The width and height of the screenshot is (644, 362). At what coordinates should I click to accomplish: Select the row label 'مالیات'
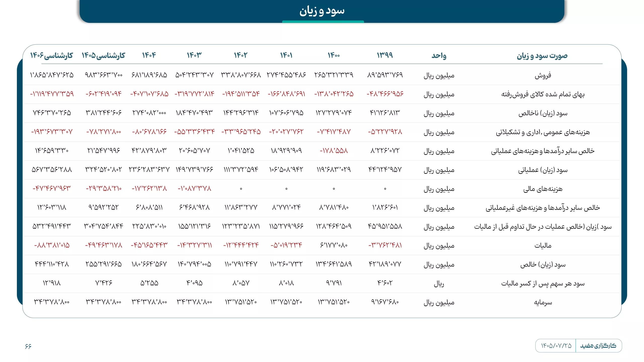coord(543,246)
